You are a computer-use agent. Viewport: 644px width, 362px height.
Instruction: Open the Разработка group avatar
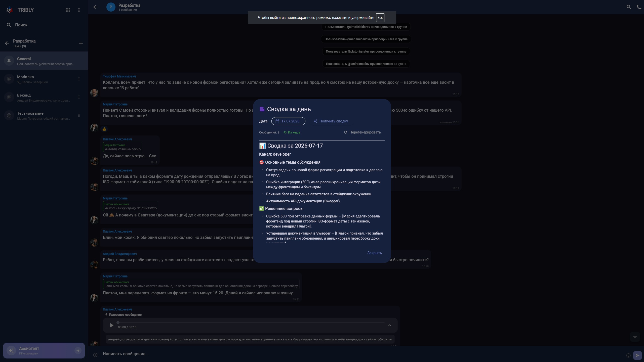[x=111, y=7]
